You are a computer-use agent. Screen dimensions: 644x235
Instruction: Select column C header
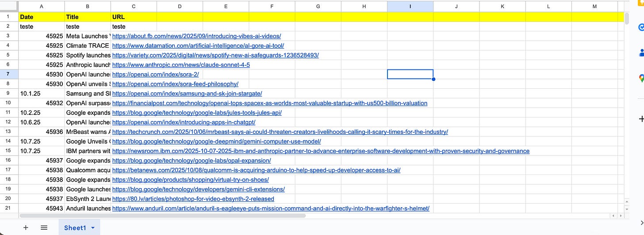[x=134, y=6]
